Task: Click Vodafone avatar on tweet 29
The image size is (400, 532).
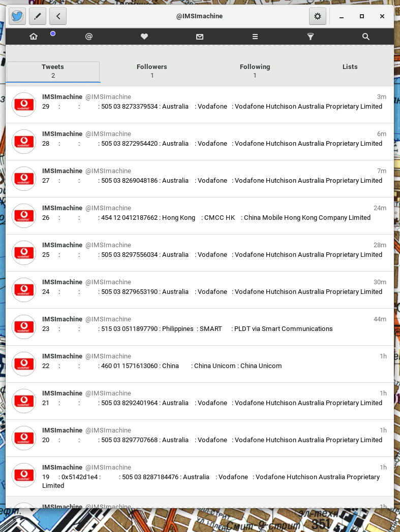Action: click(x=24, y=105)
